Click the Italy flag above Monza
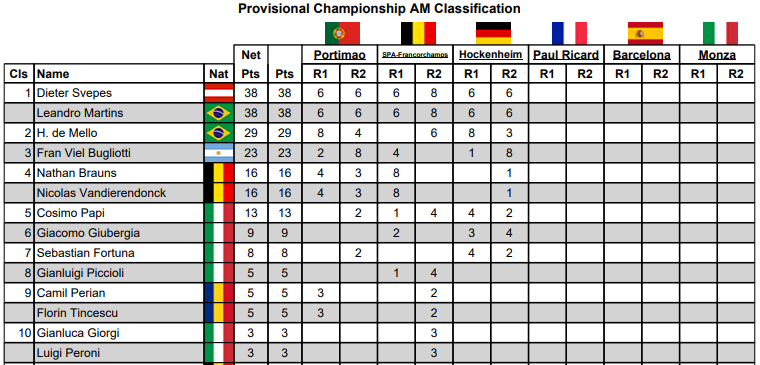Image resolution: width=760 pixels, height=365 pixels. pos(720,33)
